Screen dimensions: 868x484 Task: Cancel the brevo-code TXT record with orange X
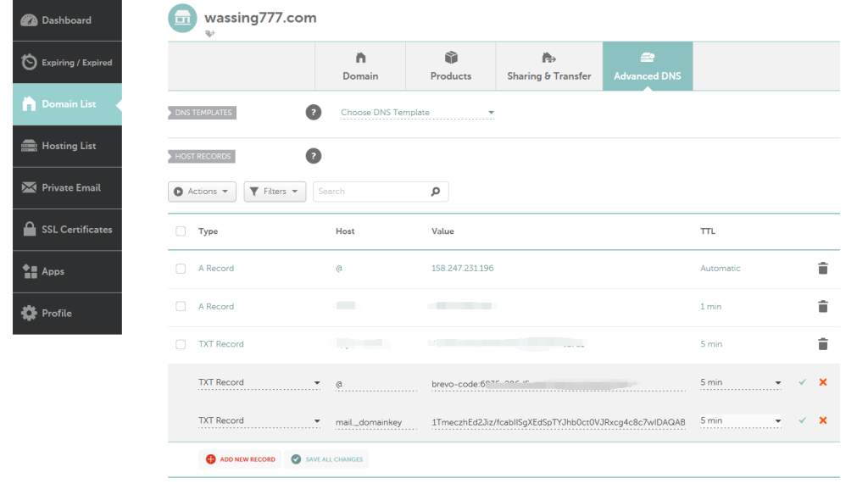(x=822, y=382)
